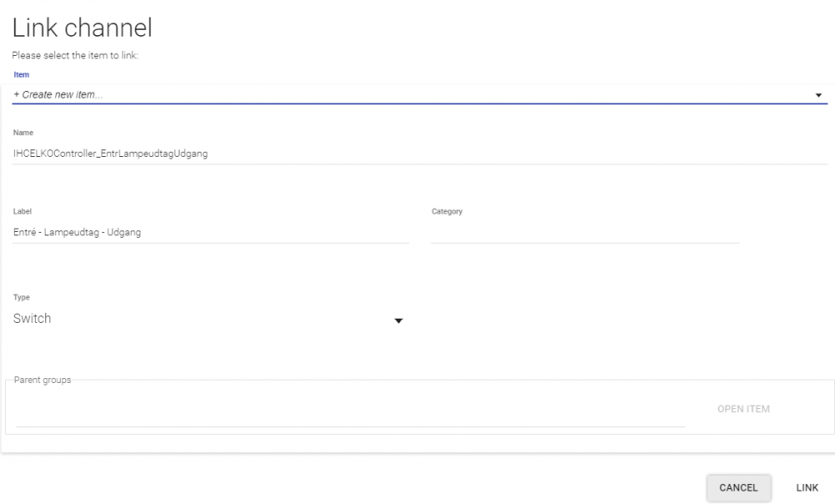
Task: Click the Type field caption
Action: click(22, 298)
